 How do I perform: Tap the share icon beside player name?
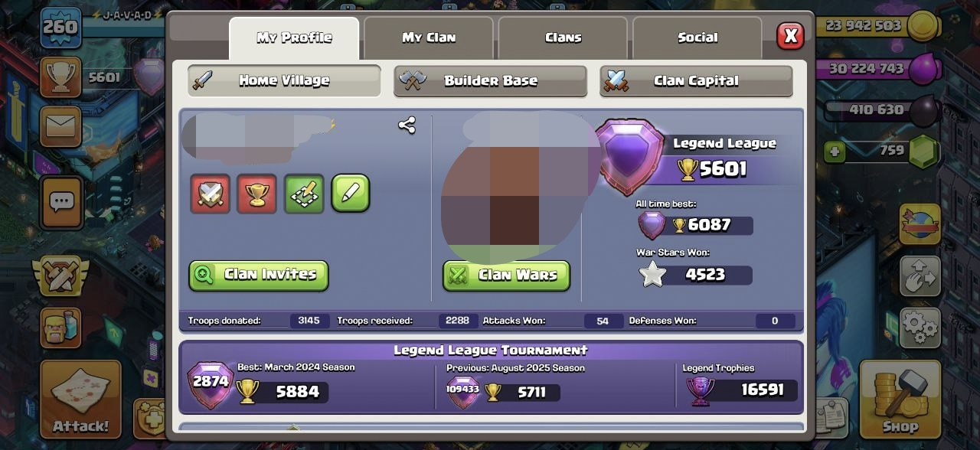coord(407,126)
